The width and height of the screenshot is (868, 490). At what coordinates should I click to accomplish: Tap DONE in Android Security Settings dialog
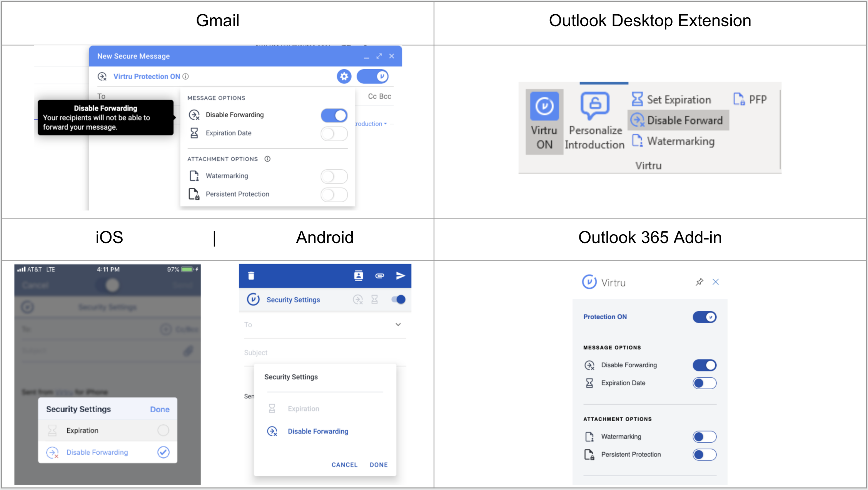click(379, 465)
